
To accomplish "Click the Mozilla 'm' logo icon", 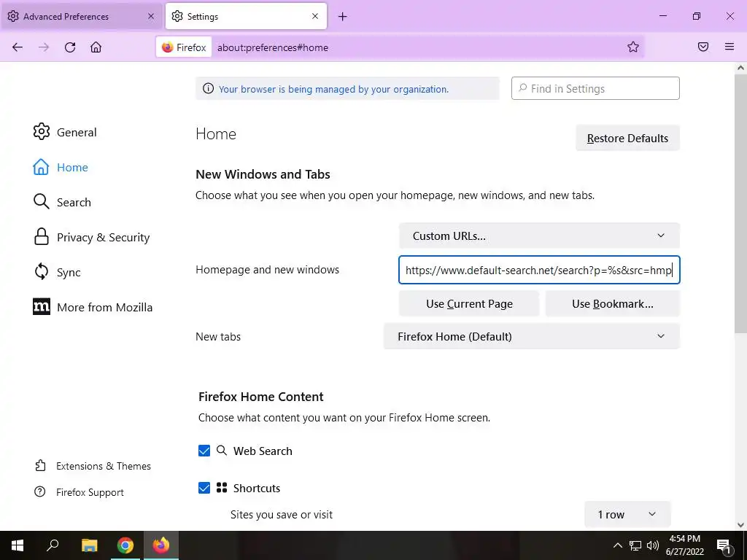I will coord(42,307).
